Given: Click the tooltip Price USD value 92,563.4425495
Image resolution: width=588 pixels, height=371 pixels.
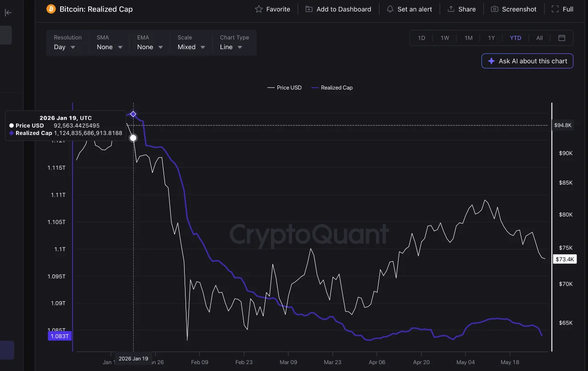Looking at the screenshot, I should click(x=77, y=125).
